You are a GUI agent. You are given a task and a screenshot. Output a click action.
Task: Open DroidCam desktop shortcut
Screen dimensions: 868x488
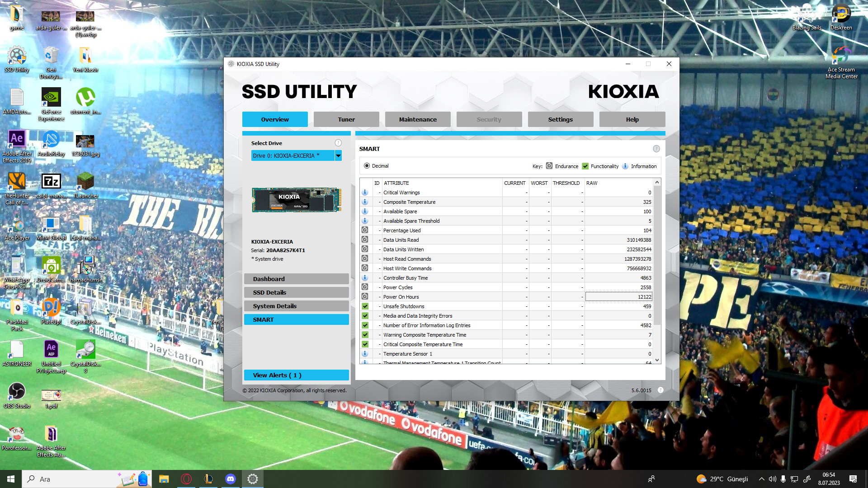pos(51,269)
